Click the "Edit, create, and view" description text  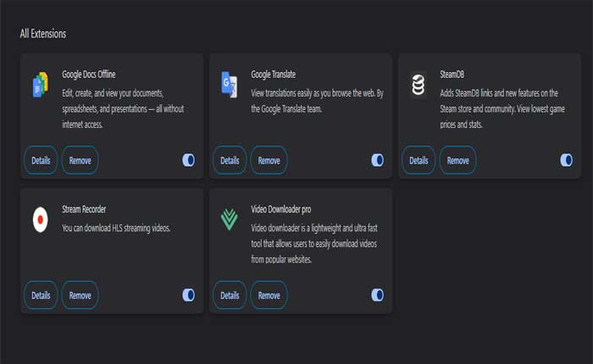point(123,109)
